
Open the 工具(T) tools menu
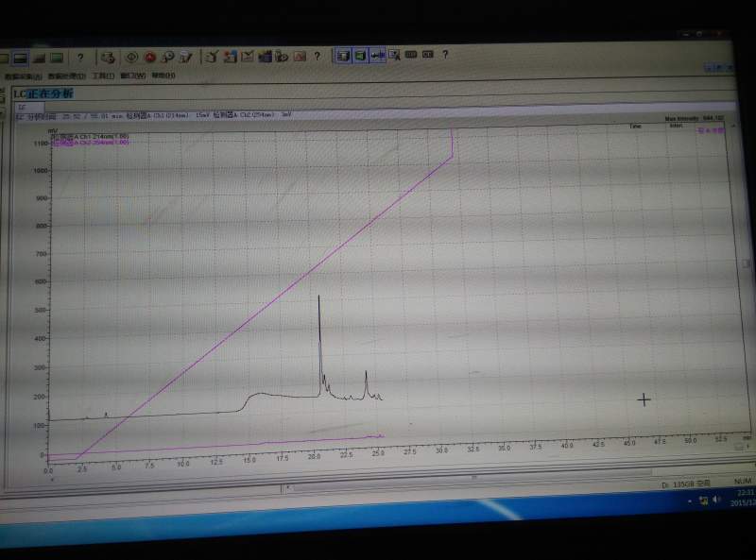click(x=103, y=76)
